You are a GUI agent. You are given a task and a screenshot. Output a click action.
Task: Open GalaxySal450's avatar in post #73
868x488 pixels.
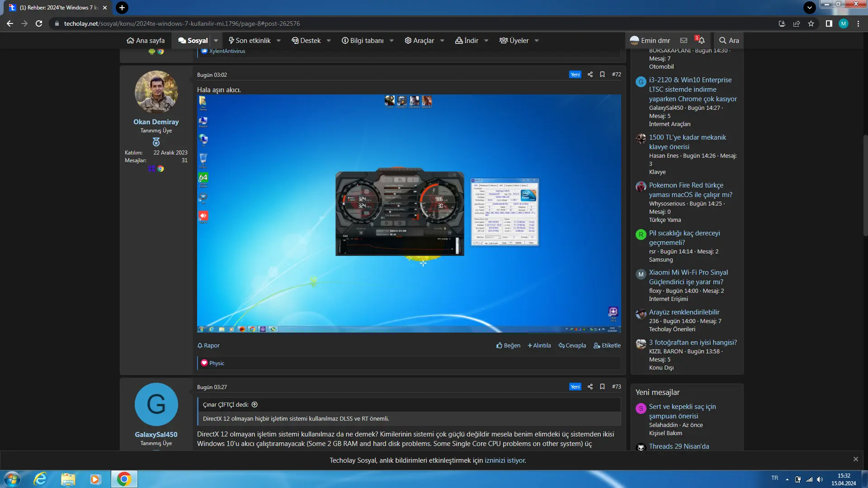[x=156, y=404]
